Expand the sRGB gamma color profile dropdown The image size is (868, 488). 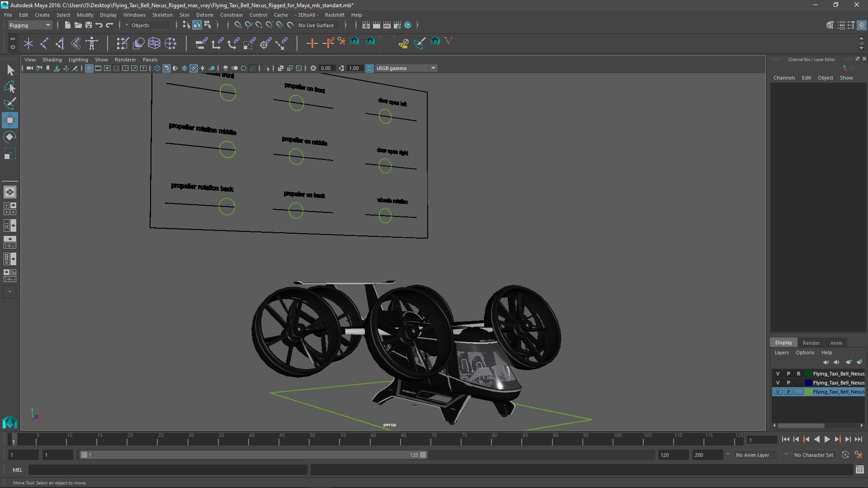coord(434,67)
